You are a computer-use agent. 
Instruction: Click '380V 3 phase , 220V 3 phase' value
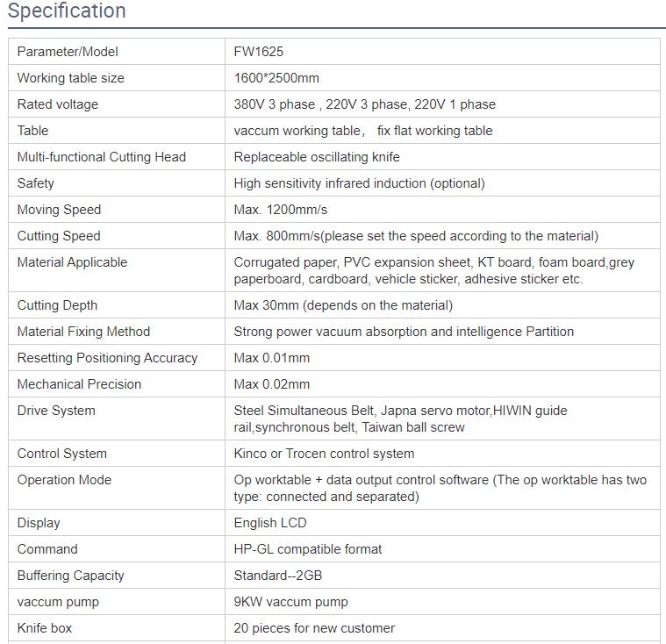(x=320, y=104)
